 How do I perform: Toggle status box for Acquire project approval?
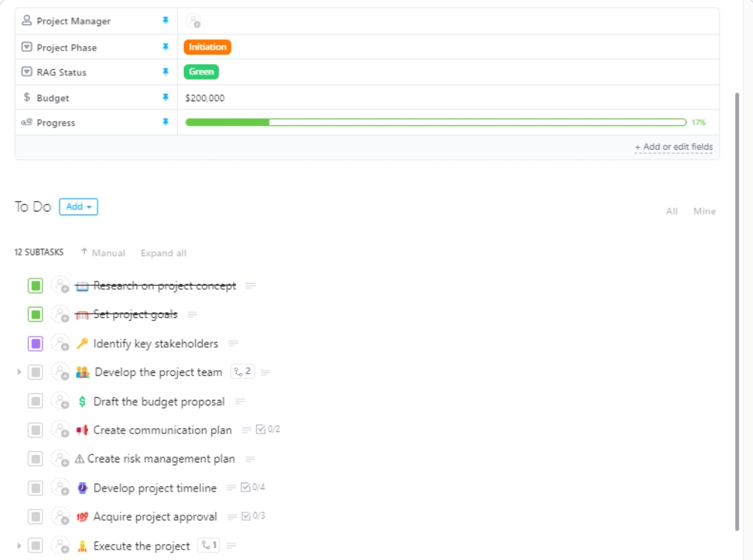(x=36, y=517)
